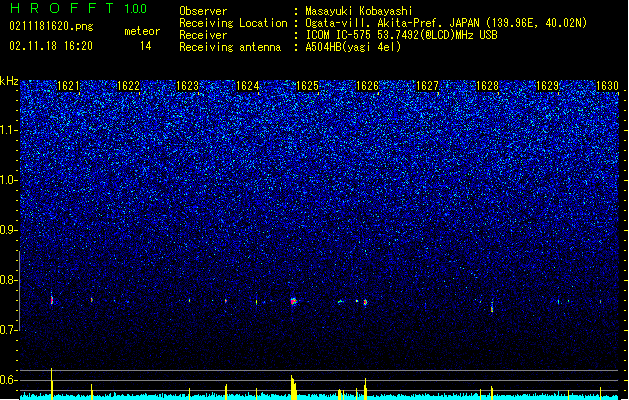Click the 1626 time axis marker
Viewport: 629px width, 400px height.
(367, 86)
